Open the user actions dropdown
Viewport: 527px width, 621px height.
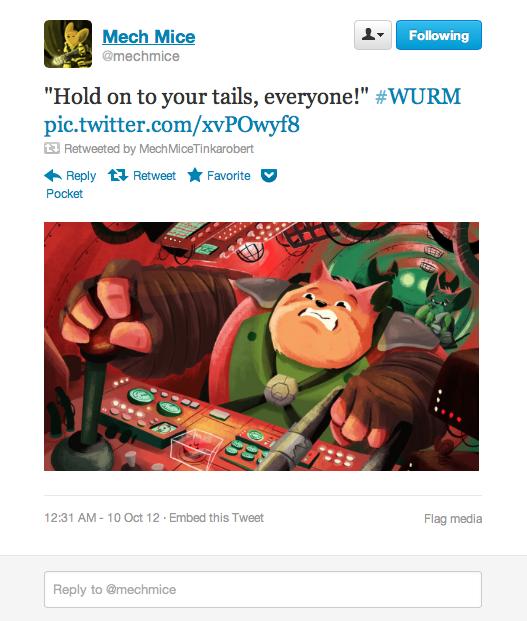pos(373,35)
